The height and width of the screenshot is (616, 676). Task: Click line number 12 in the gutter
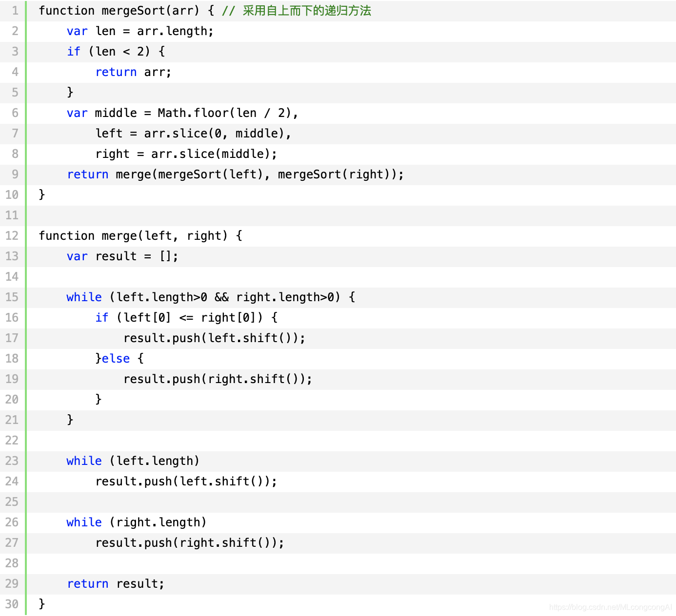click(x=12, y=236)
